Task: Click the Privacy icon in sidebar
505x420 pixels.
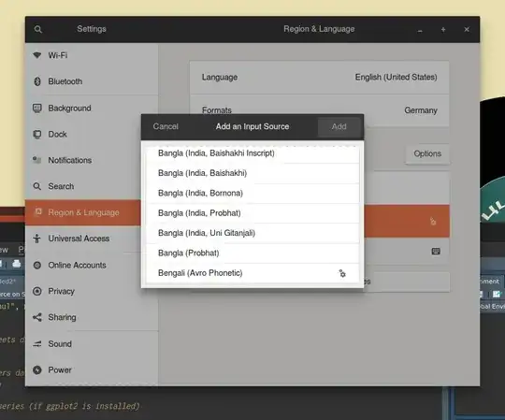Action: [x=37, y=291]
